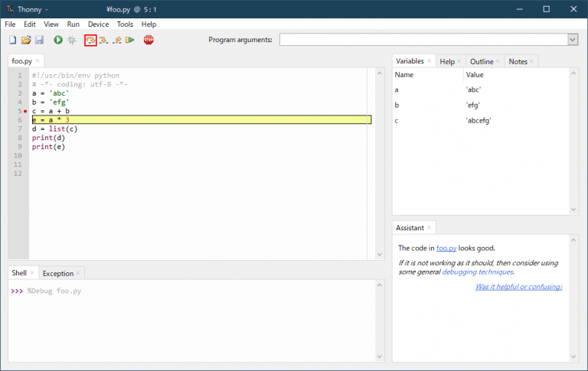Click the Step into debugger icon
This screenshot has width=588, height=371.
point(103,40)
